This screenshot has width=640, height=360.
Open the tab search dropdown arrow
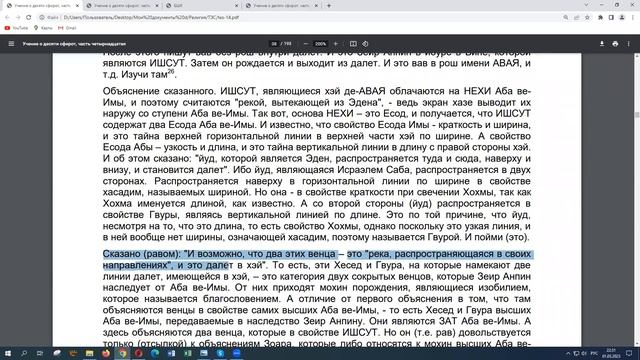[x=587, y=5]
